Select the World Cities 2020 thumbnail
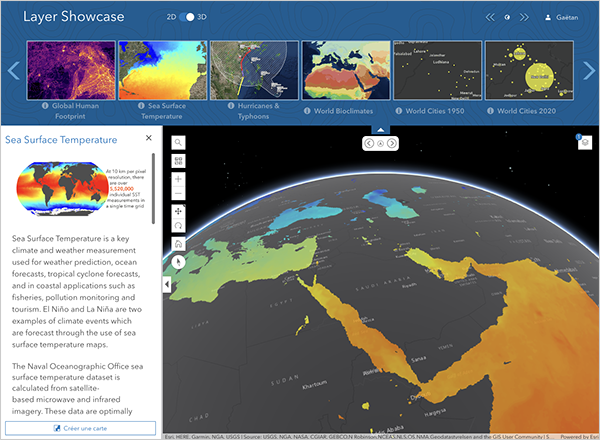The width and height of the screenshot is (600, 440). click(529, 70)
